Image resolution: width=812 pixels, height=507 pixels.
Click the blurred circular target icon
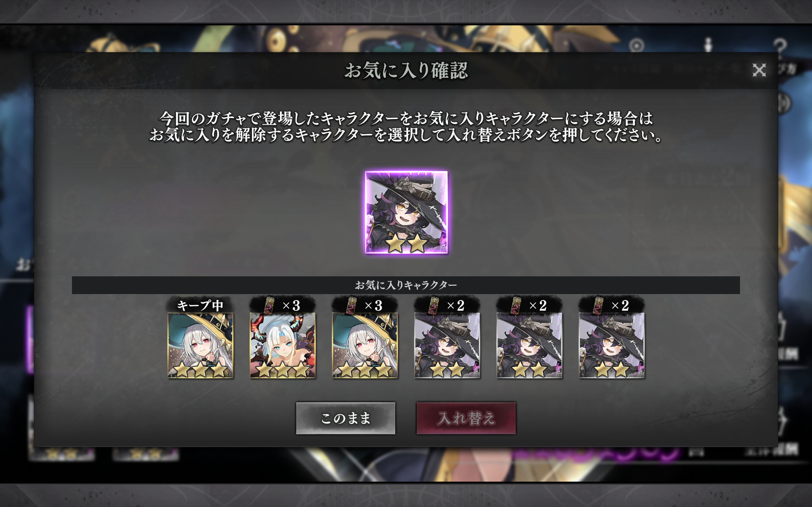tap(637, 45)
